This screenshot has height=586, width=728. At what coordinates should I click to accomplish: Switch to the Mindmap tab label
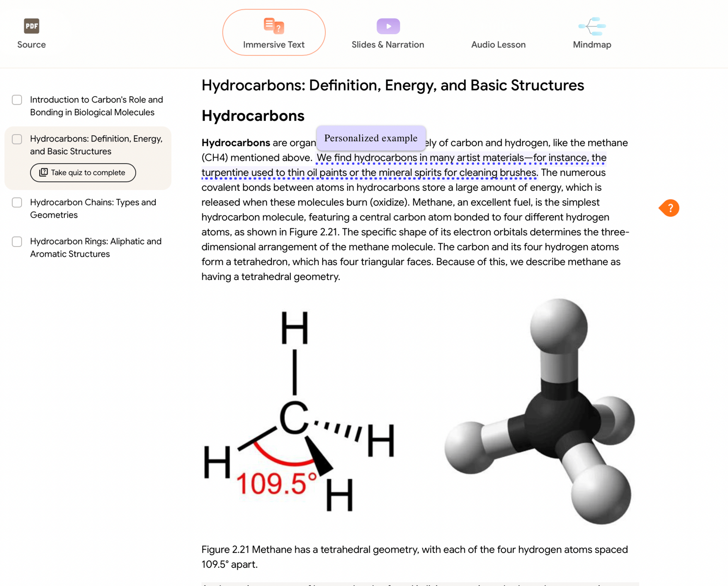(x=591, y=44)
